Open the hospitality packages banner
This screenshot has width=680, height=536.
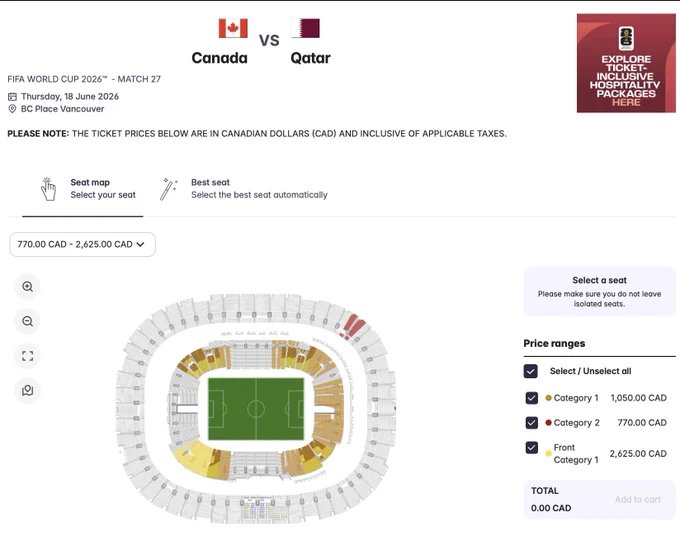[626, 63]
